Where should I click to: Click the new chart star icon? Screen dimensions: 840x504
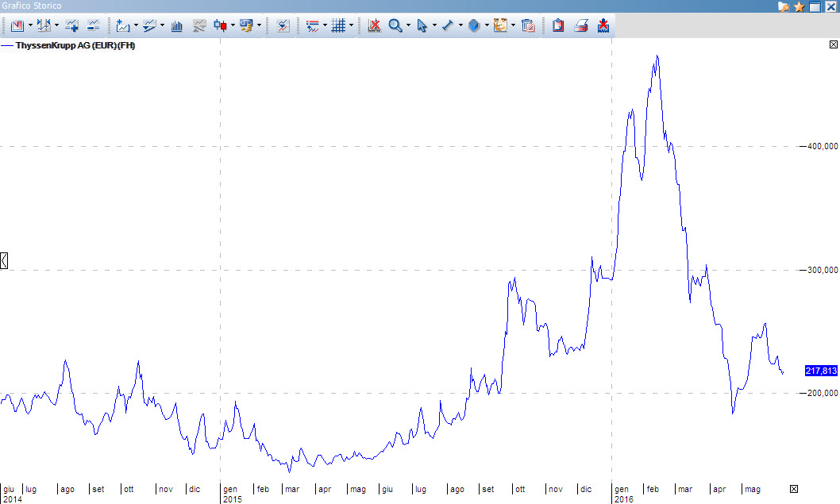[123, 25]
